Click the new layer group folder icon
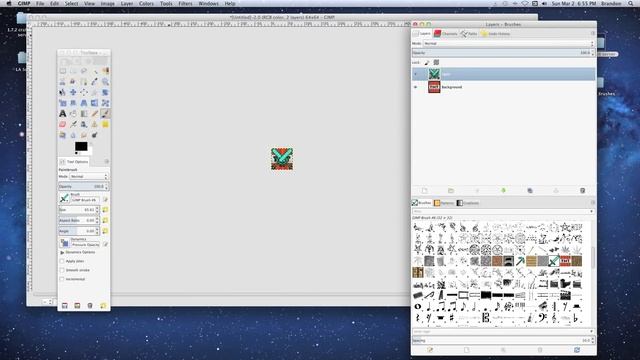640x360 pixels. [x=451, y=191]
